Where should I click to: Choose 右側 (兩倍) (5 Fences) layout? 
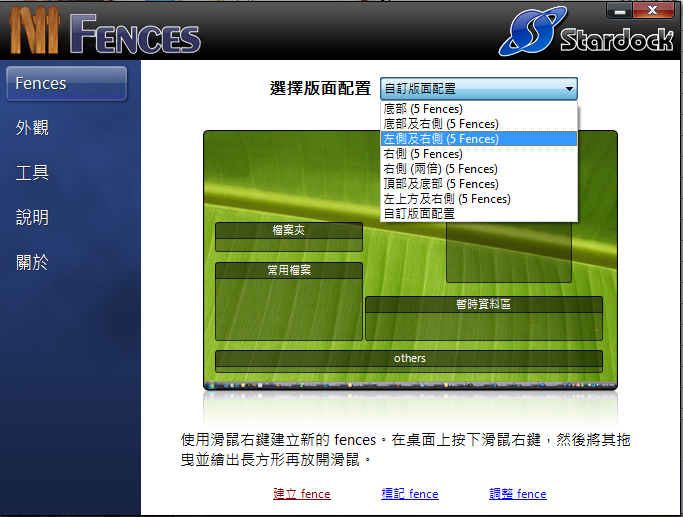479,169
